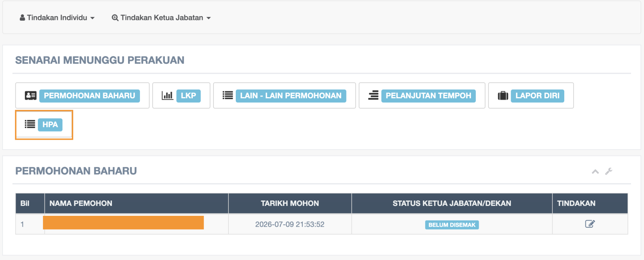Click the PERMOHONAN BAHARU panel heading

76,171
